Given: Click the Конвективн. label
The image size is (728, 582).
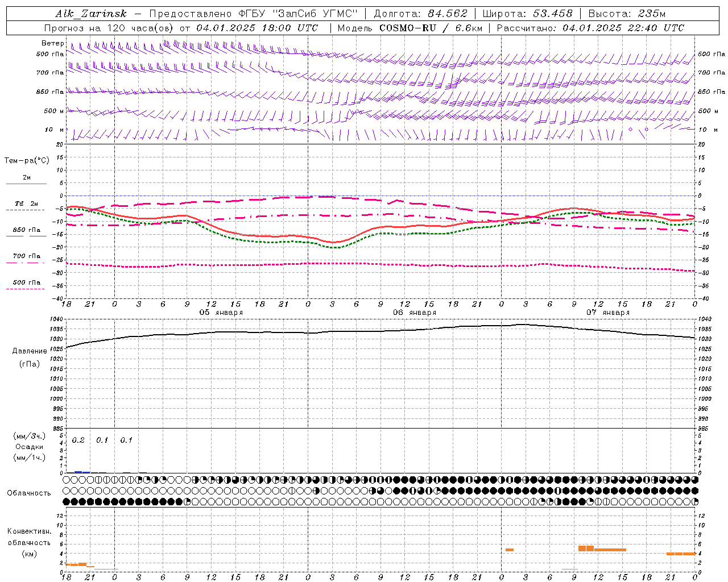Looking at the screenshot, I should tap(30, 531).
